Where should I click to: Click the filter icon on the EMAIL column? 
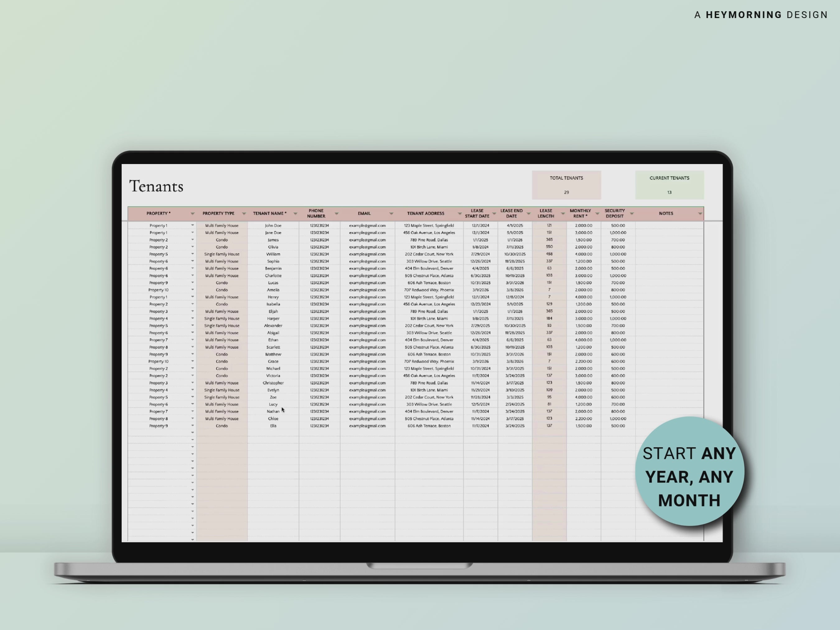pyautogui.click(x=391, y=213)
